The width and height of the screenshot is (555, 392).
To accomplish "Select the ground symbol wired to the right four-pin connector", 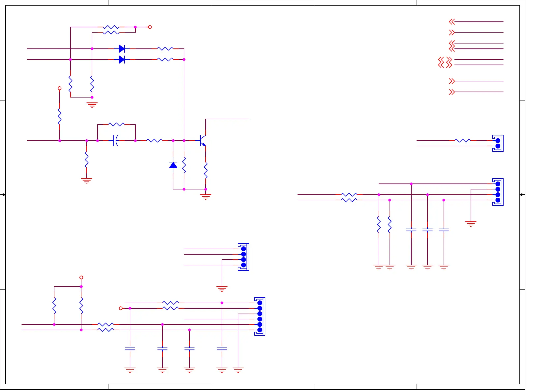I will [471, 224].
